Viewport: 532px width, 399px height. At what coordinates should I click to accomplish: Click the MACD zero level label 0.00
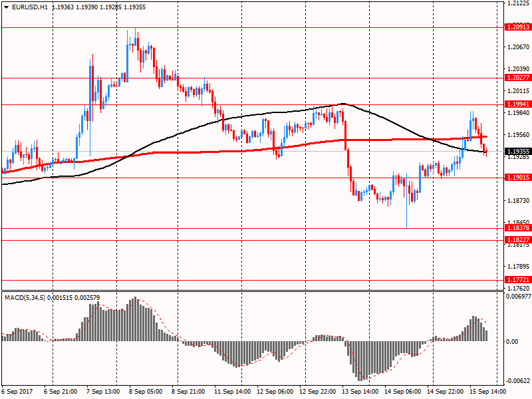coord(512,342)
